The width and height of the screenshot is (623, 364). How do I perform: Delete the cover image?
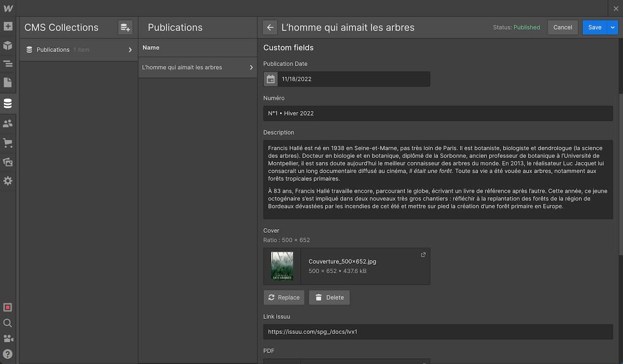point(329,298)
